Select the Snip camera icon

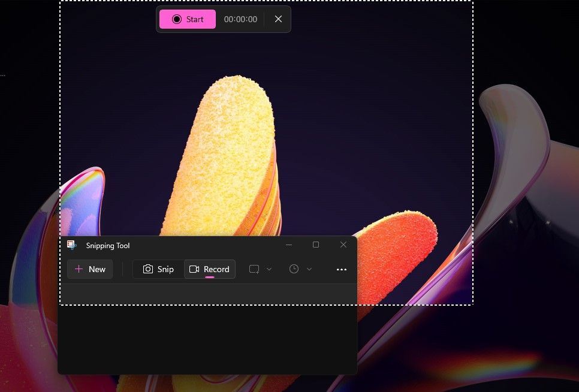(148, 269)
